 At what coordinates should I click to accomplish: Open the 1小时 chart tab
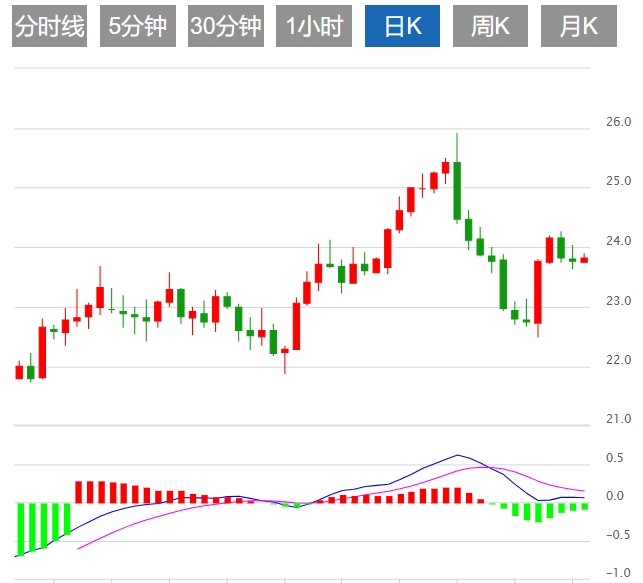click(314, 26)
